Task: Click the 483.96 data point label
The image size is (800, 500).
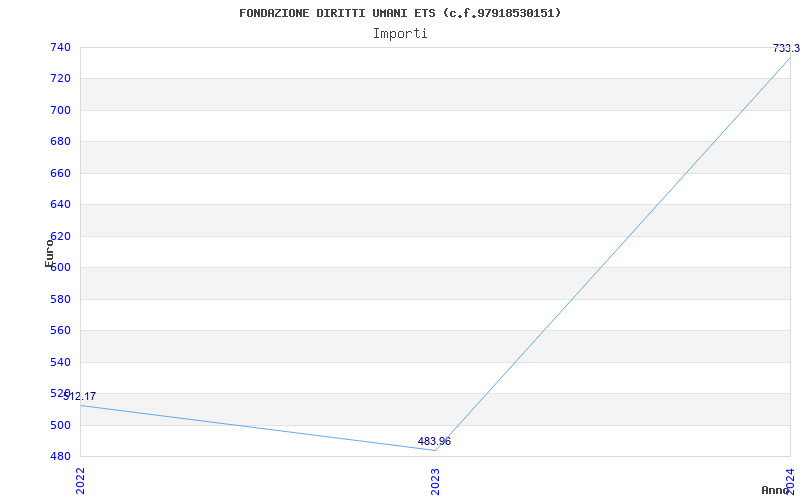Action: [x=434, y=441]
